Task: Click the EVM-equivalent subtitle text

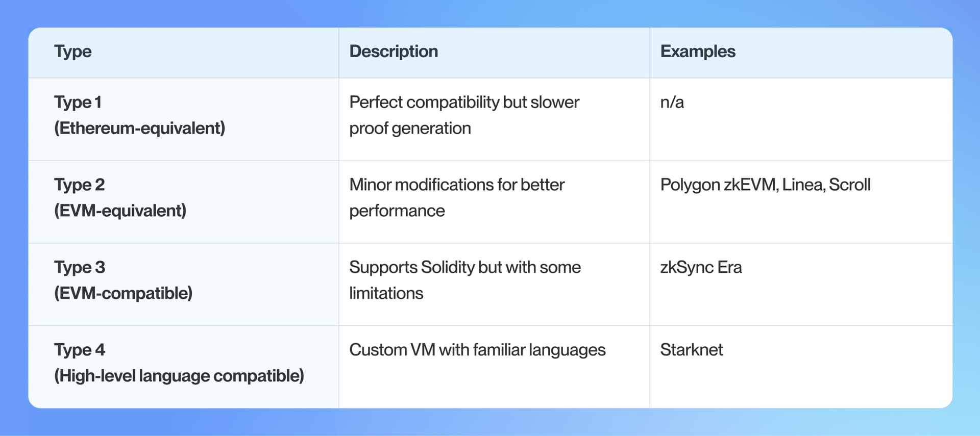Action: point(120,211)
